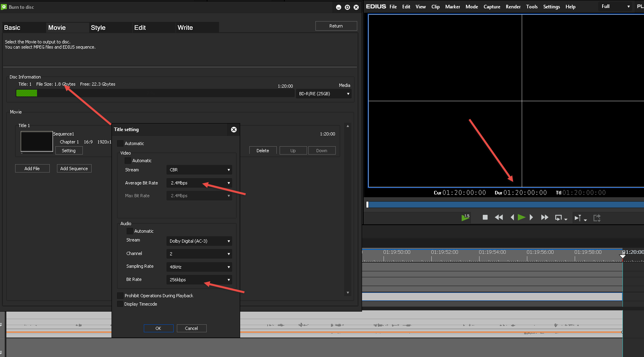644x357 pixels.
Task: Click the Cur timecode field
Action: tap(460, 193)
